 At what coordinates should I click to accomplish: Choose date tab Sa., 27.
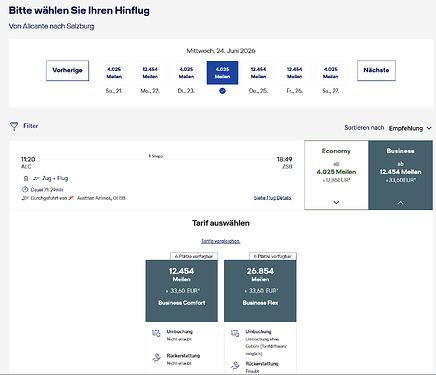point(331,73)
